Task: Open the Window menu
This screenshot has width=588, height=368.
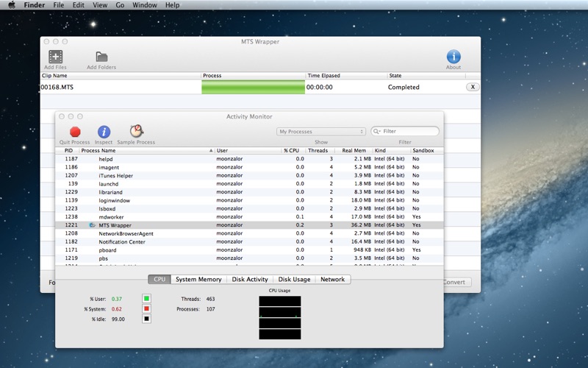Action: (144, 5)
